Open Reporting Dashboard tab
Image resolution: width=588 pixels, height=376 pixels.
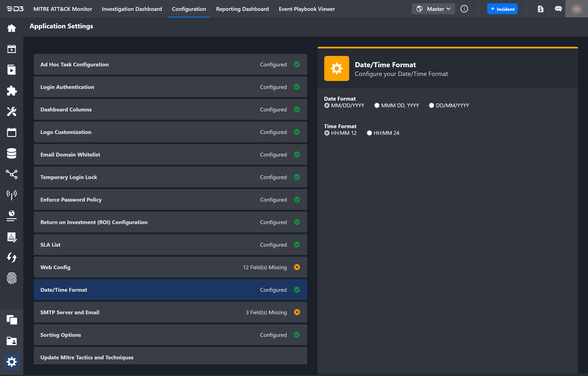click(242, 9)
